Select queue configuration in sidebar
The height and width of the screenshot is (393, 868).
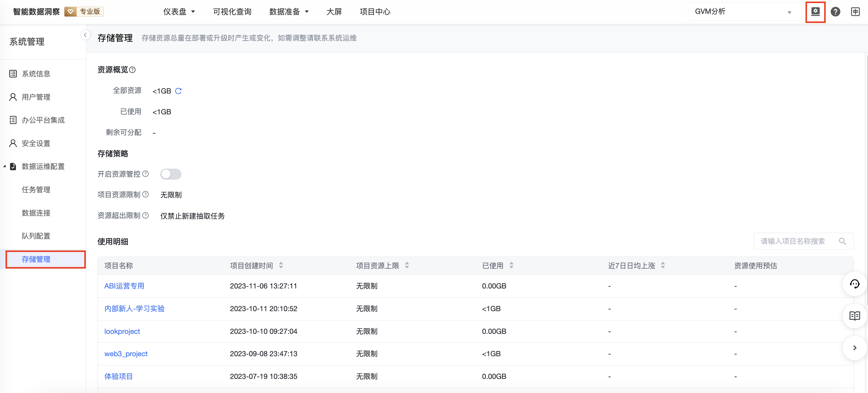click(x=36, y=236)
